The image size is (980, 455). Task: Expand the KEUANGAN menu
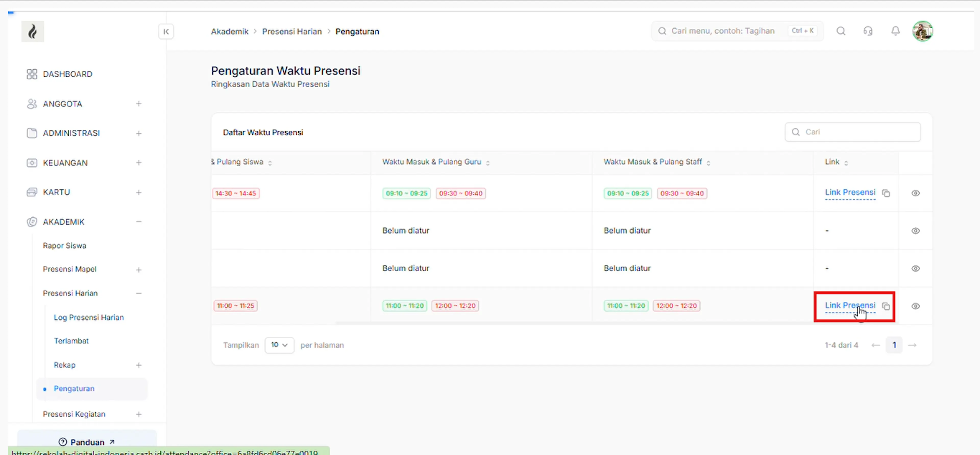tap(139, 162)
